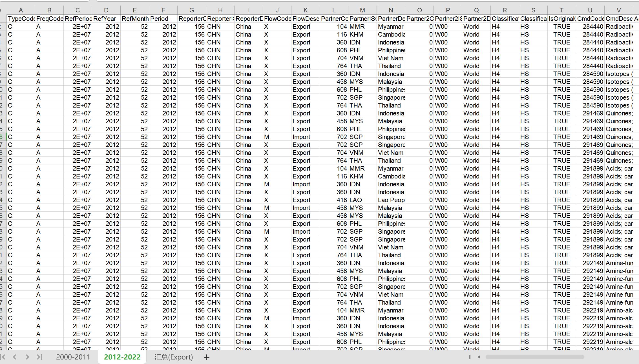Select column K header

pos(306,10)
